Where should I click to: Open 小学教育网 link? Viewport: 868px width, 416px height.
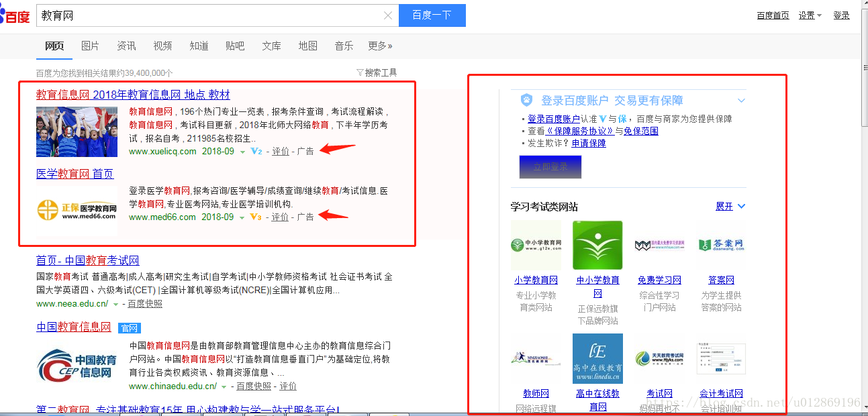click(x=536, y=280)
